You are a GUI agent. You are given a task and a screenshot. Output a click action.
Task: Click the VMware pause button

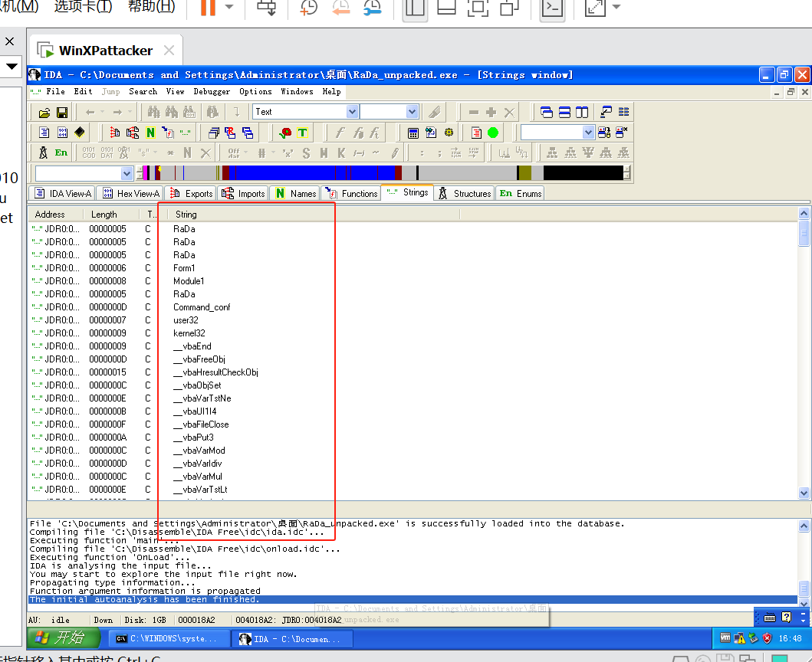coord(209,7)
